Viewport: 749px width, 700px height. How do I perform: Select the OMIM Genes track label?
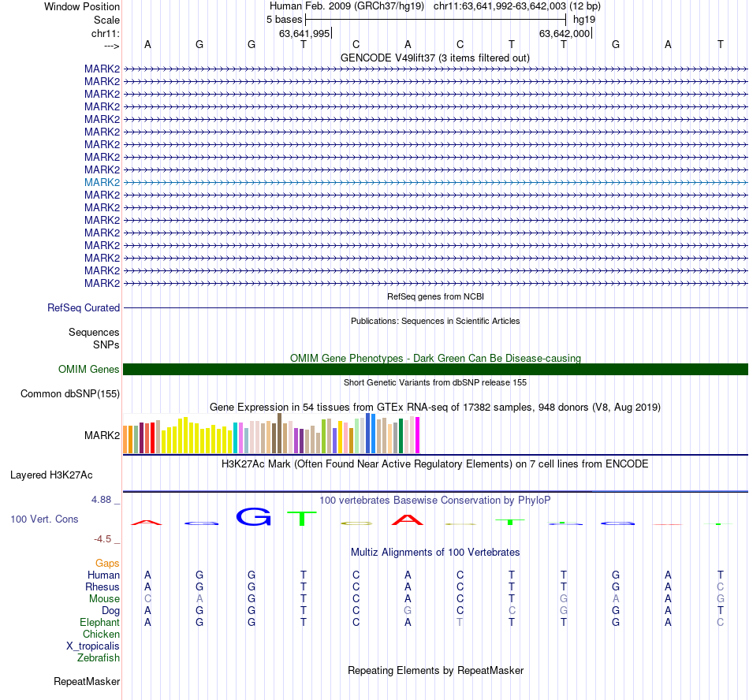pos(88,369)
